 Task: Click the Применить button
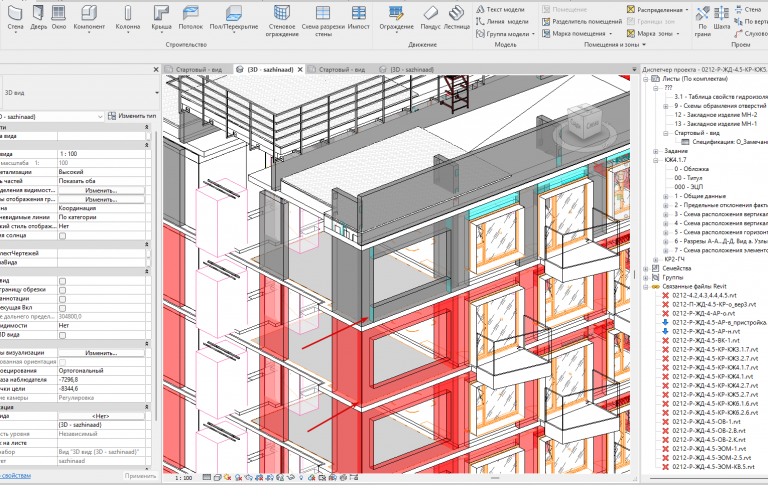pos(140,476)
